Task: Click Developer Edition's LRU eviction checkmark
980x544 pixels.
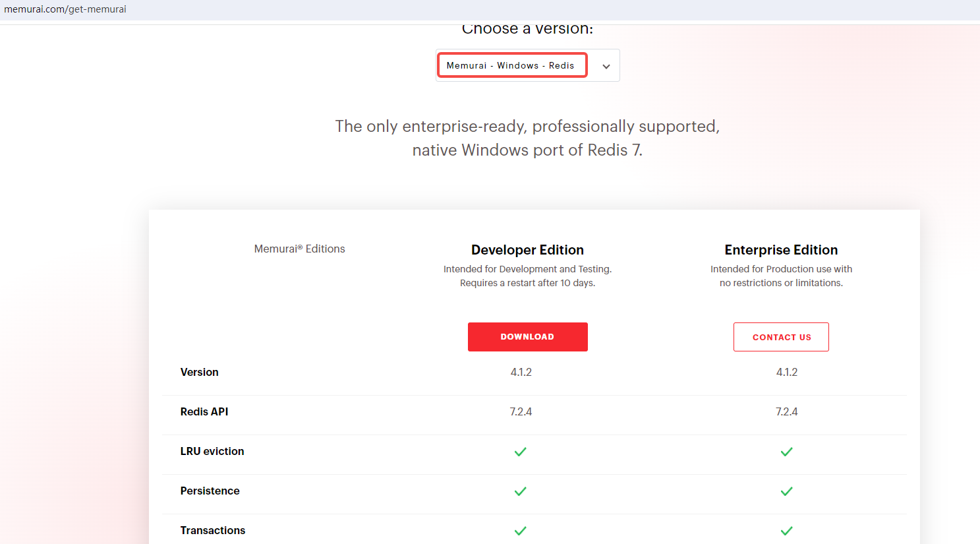Action: tap(520, 452)
